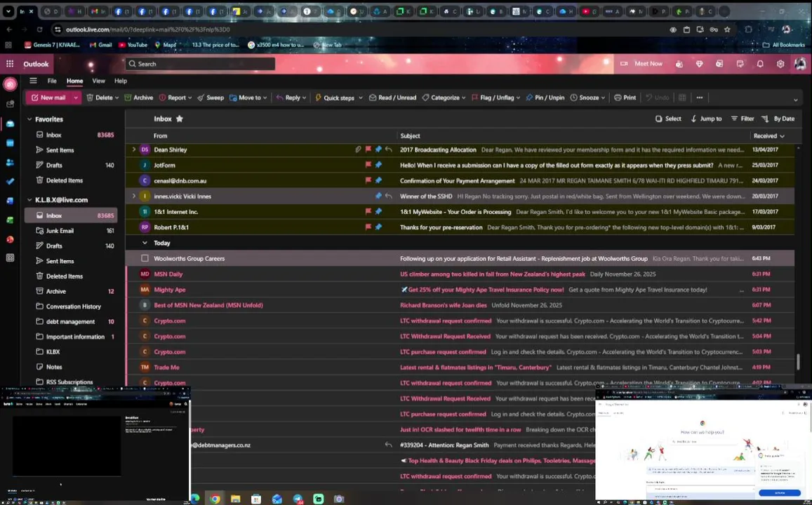Open Trade Me rental listings email
This screenshot has width=812, height=505.
coord(460,368)
